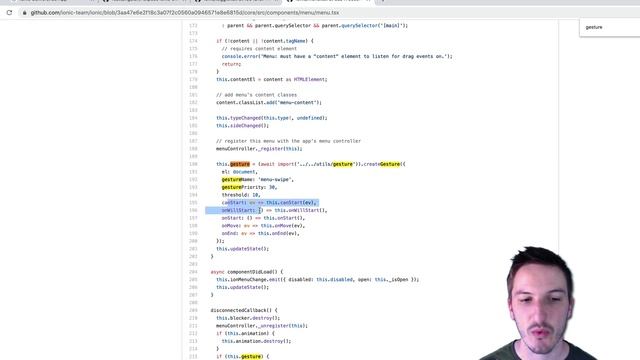Click 'disconnectedCallback() {' declaration
Viewport: 640px width, 360px height.
[x=244, y=310]
